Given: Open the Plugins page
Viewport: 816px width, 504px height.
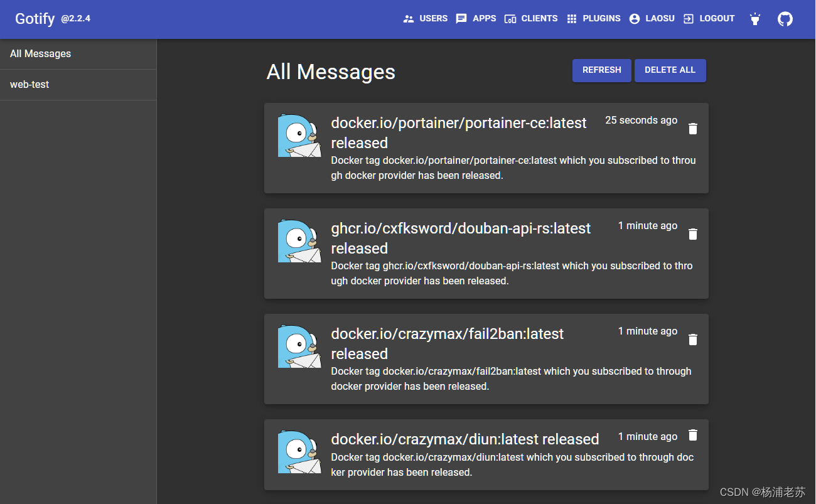Looking at the screenshot, I should coord(594,19).
